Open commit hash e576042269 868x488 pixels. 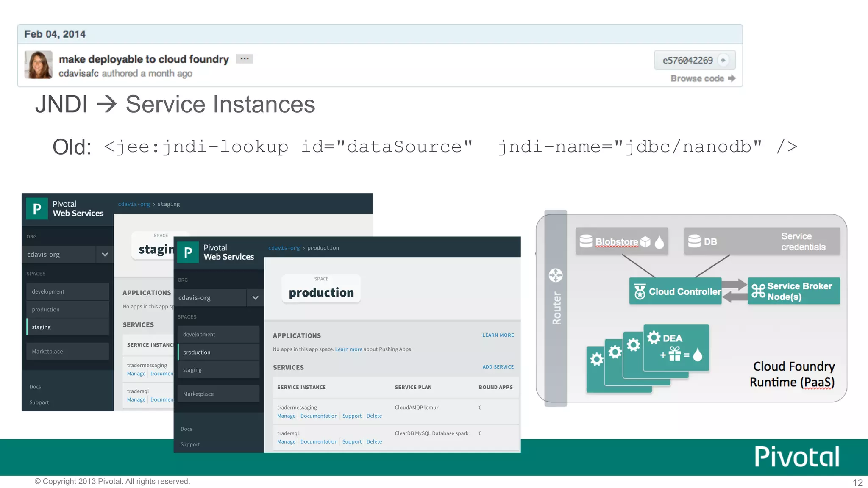(x=687, y=60)
